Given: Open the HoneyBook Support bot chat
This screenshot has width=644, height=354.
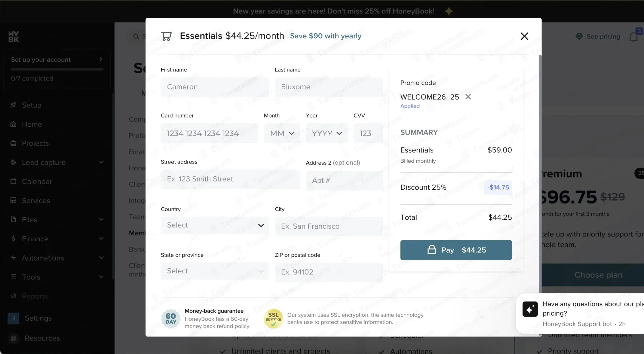Looking at the screenshot, I should pyautogui.click(x=580, y=314).
